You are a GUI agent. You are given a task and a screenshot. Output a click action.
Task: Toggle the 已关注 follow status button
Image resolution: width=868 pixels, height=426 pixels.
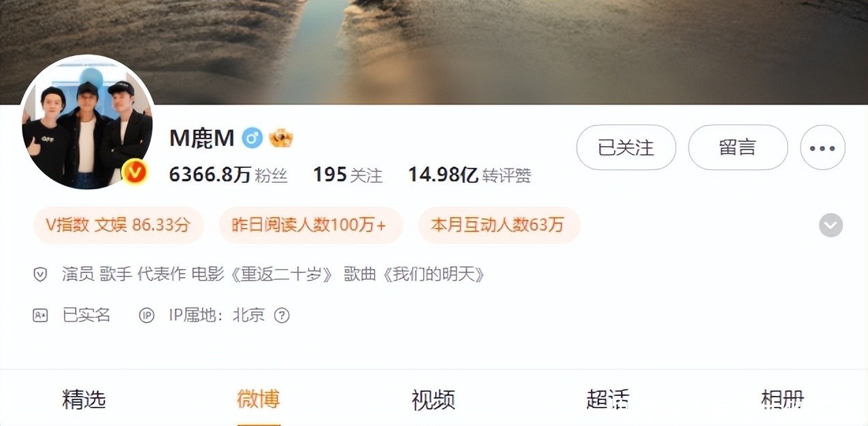[626, 147]
